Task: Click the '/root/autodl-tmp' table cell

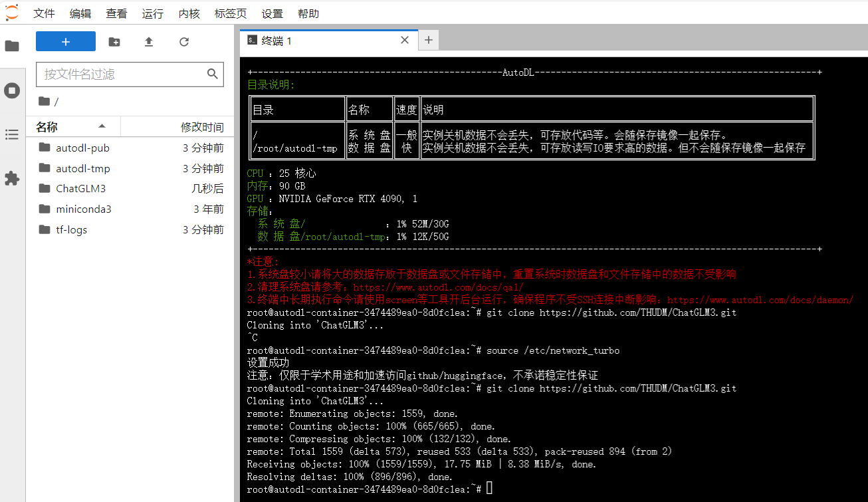Action: pos(294,148)
